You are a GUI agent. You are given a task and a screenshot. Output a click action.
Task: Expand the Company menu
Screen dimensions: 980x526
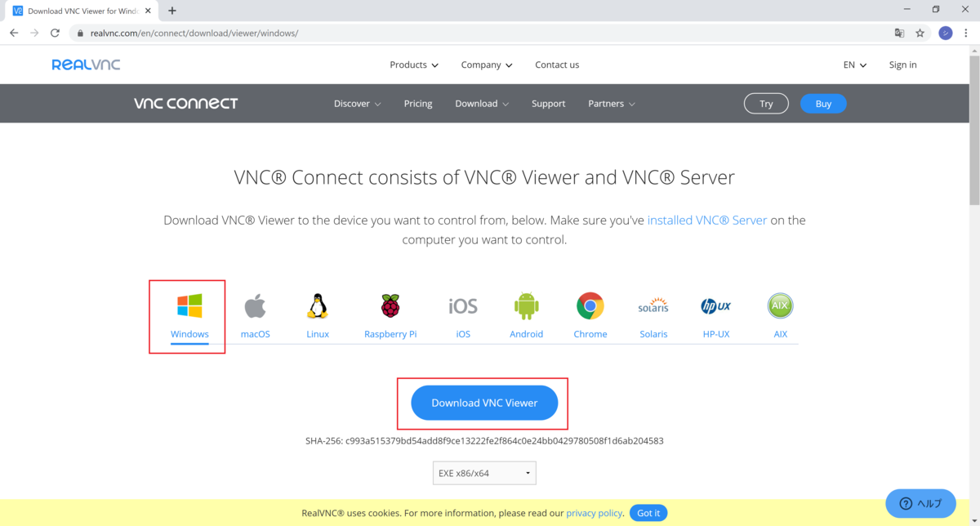pyautogui.click(x=487, y=65)
